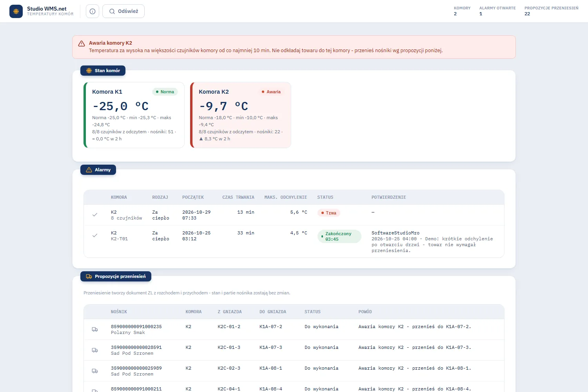Click the warning triangle in Awaria komory K2 banner

coord(82,44)
